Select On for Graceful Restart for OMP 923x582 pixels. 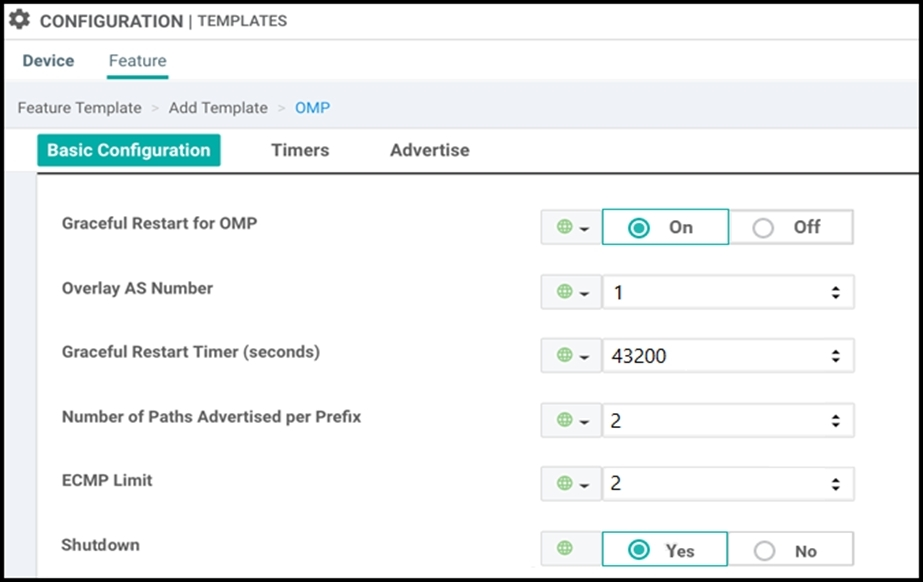tap(665, 227)
